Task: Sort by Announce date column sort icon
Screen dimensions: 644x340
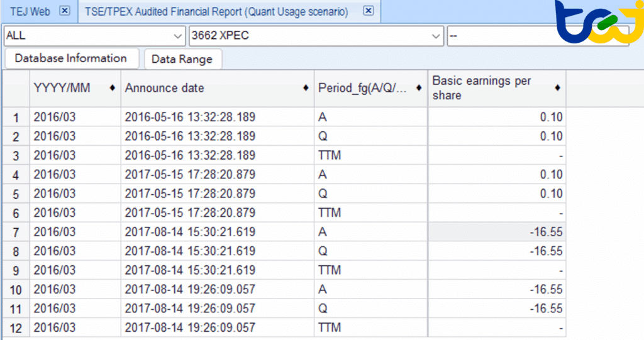Action: [306, 88]
